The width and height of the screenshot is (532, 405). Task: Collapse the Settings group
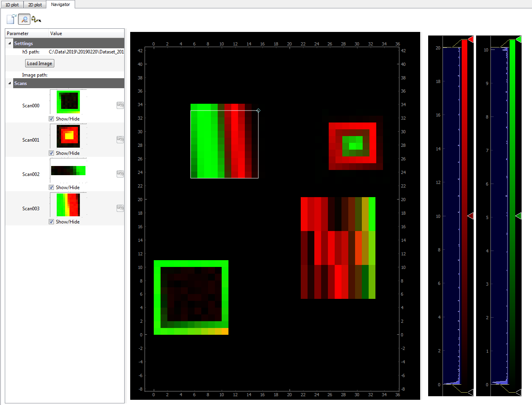10,43
